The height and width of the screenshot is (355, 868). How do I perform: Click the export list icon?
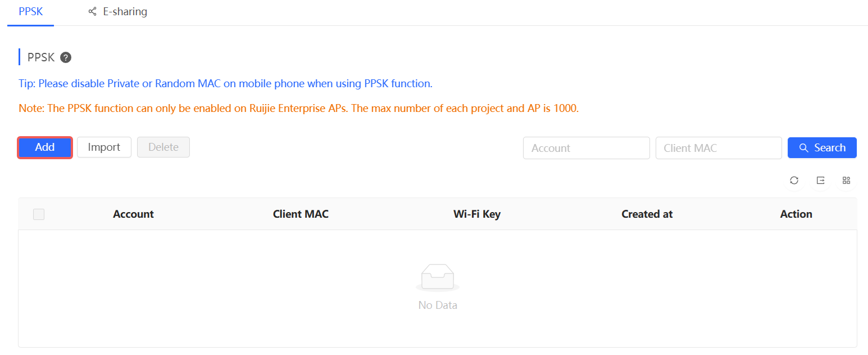pyautogui.click(x=820, y=181)
